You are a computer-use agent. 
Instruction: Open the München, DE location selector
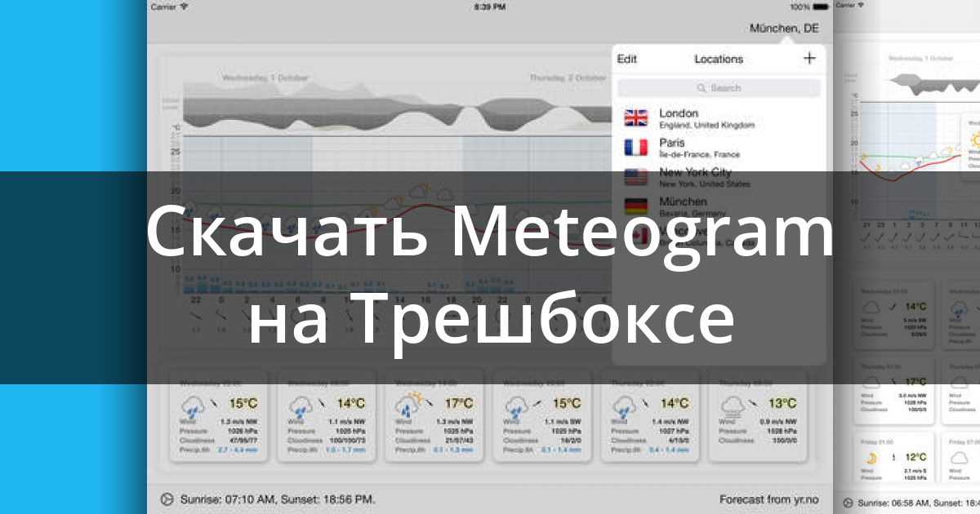[784, 29]
